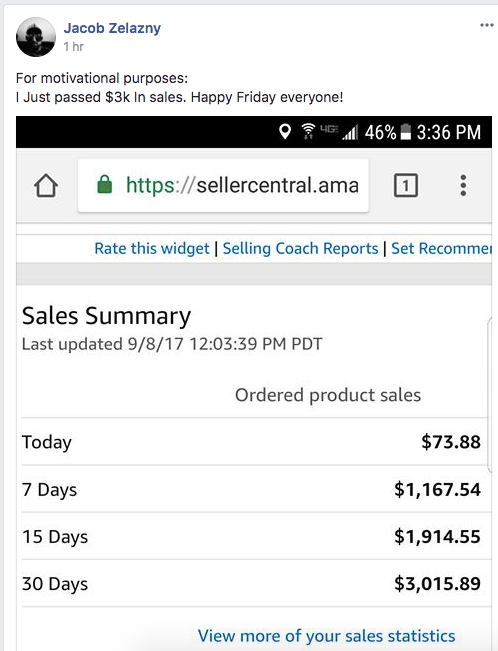View more of your sales statistics

326,636
